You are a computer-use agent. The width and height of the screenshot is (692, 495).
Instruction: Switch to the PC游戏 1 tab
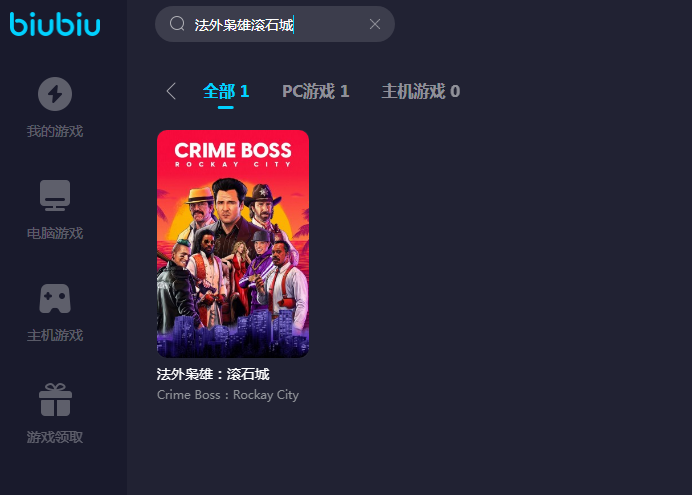[x=316, y=91]
